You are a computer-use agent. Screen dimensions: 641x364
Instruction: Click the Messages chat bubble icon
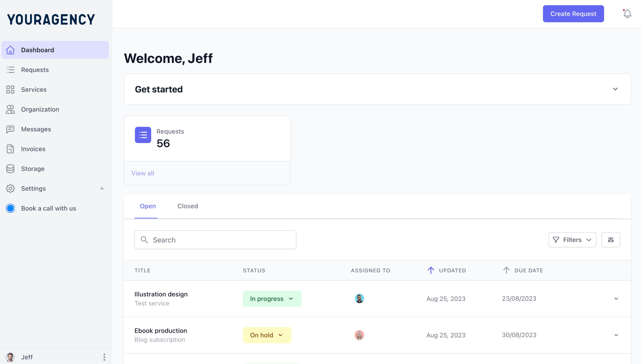[x=10, y=129]
